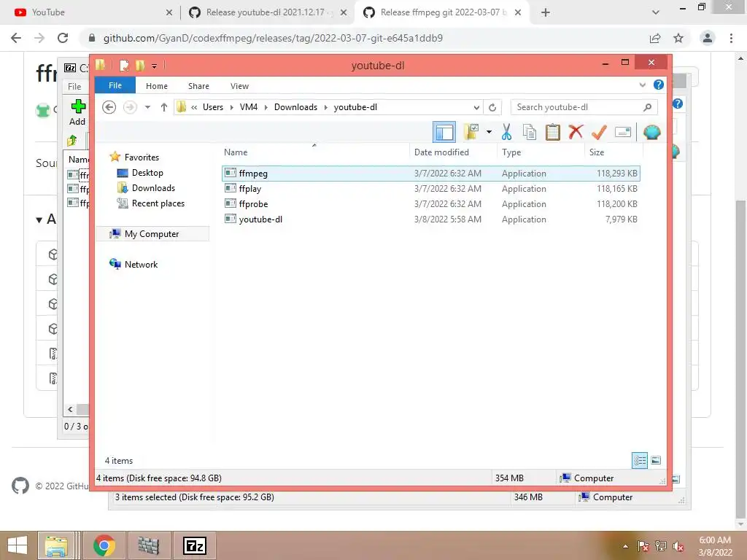Open a new Chrome tab
The width and height of the screenshot is (747, 560).
pyautogui.click(x=546, y=12)
